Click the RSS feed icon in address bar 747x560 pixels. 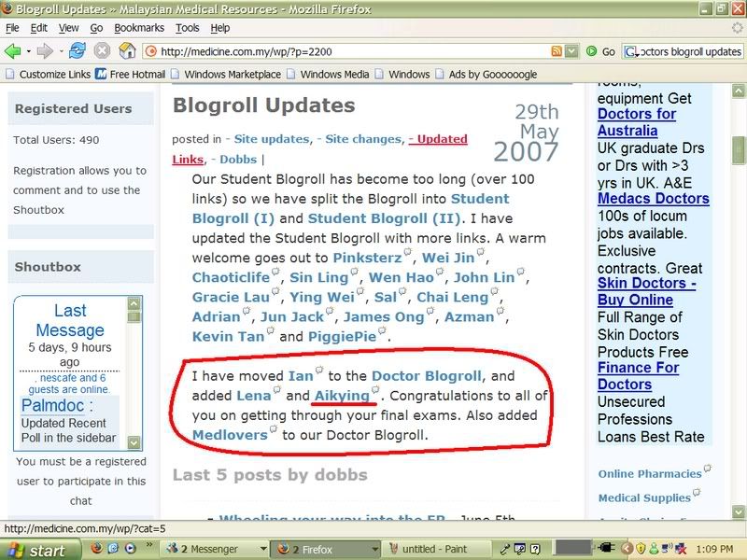click(557, 51)
